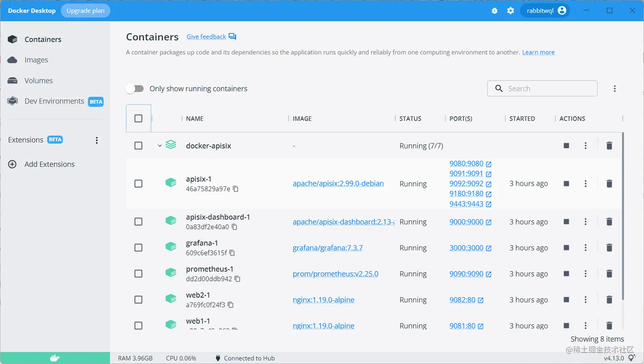Open the Extensions options menu
644x364 pixels.
97,140
